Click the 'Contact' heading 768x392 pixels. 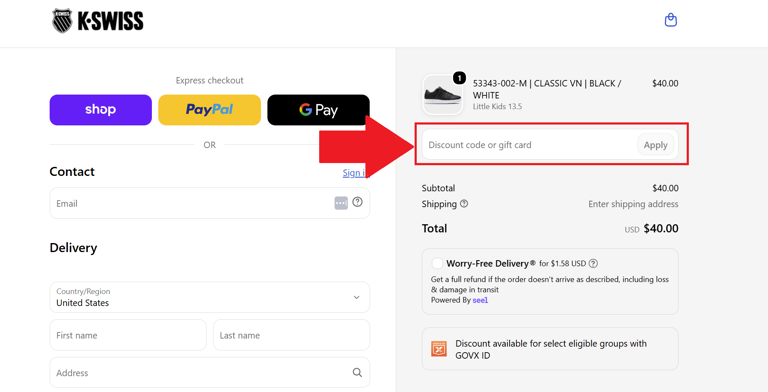click(72, 172)
